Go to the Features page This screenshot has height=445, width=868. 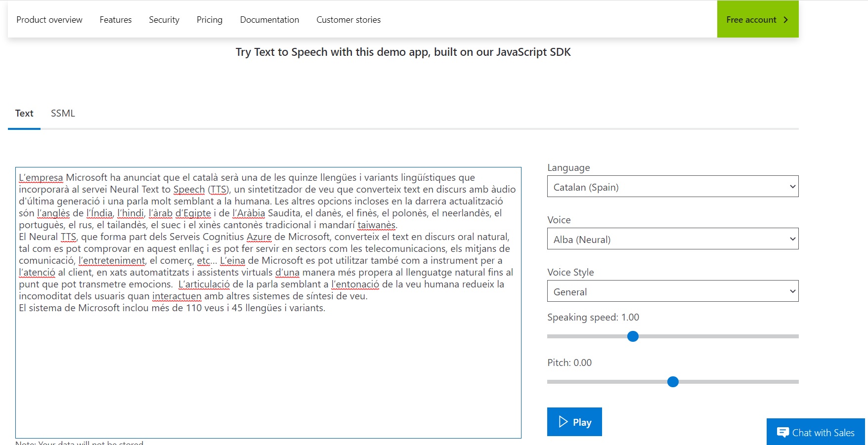pos(116,20)
